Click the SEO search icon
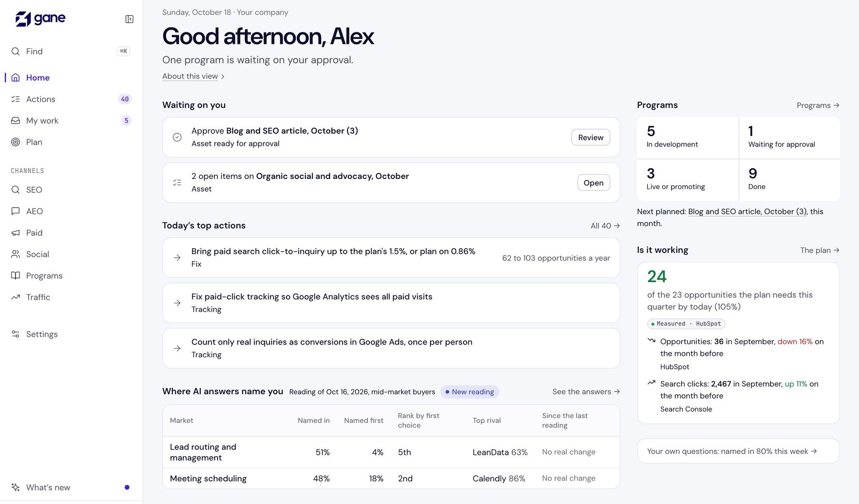Image resolution: width=859 pixels, height=504 pixels. coord(16,190)
